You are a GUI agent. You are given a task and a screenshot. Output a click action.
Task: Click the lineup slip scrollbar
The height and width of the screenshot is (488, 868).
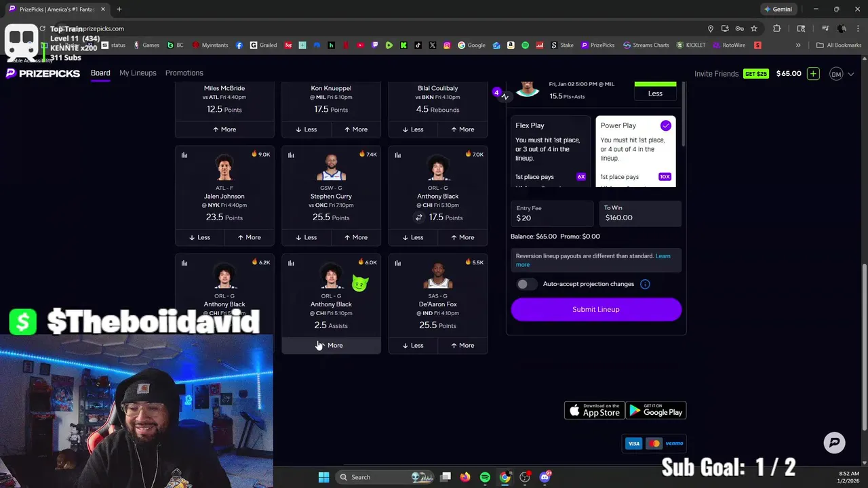[x=684, y=115]
